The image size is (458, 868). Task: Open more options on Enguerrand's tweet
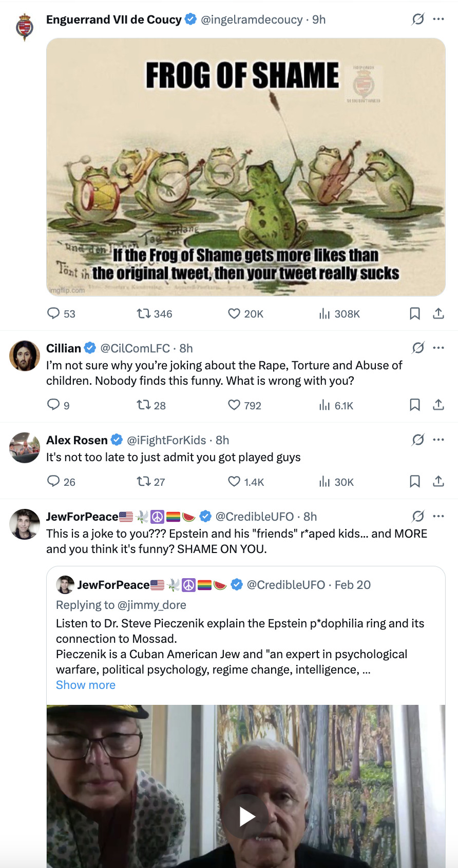[438, 19]
